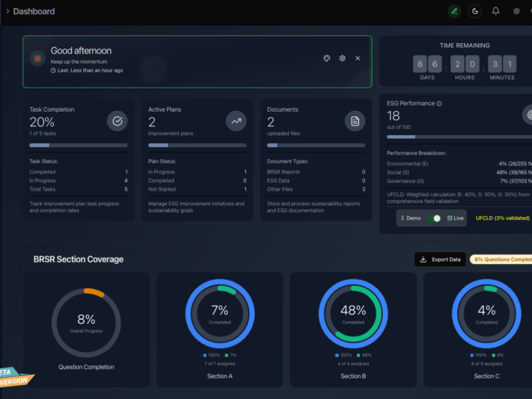Click the info icon next to ESG Performance

pos(439,104)
